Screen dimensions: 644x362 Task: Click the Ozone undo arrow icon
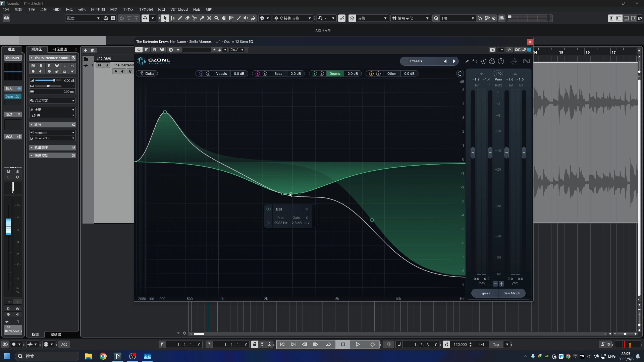click(475, 61)
